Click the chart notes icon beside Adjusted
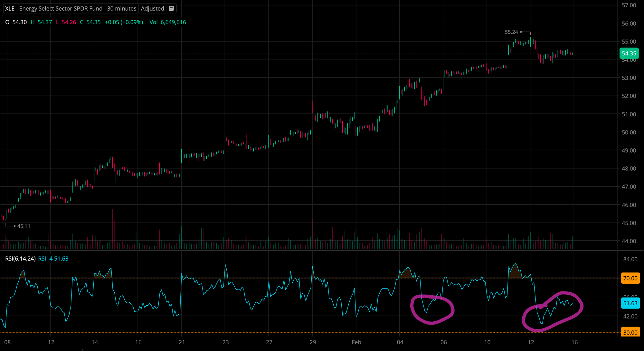The image size is (644, 351). [172, 9]
